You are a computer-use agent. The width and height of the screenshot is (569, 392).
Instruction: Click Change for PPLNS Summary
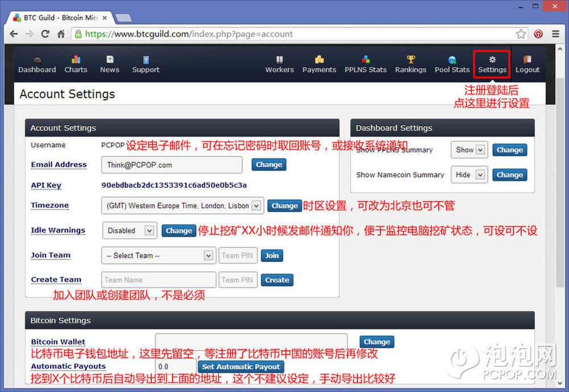tap(509, 150)
